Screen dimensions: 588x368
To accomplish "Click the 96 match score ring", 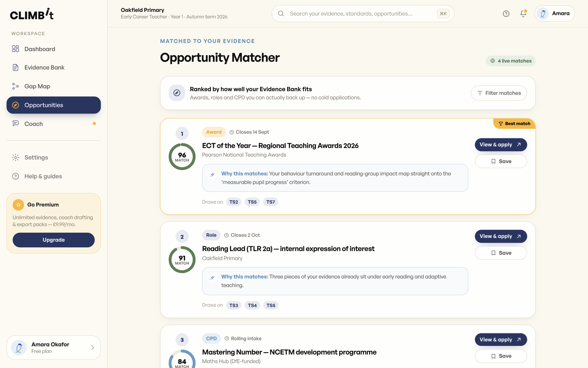I will click(182, 157).
